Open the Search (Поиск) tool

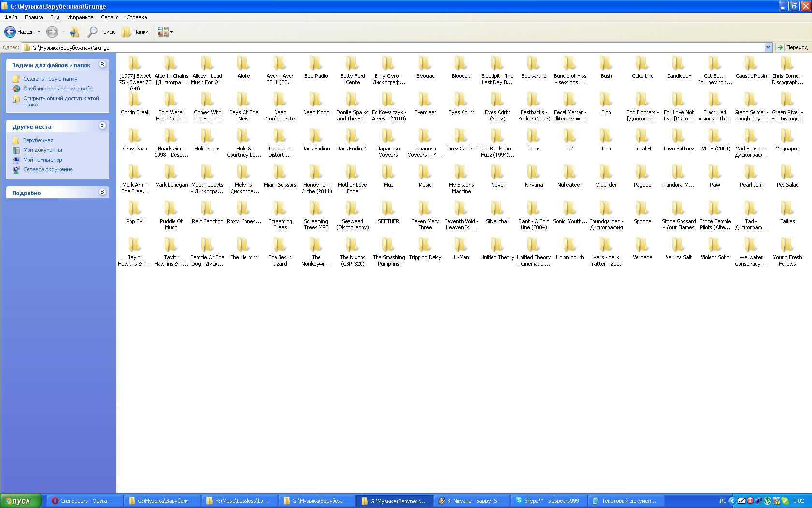101,32
